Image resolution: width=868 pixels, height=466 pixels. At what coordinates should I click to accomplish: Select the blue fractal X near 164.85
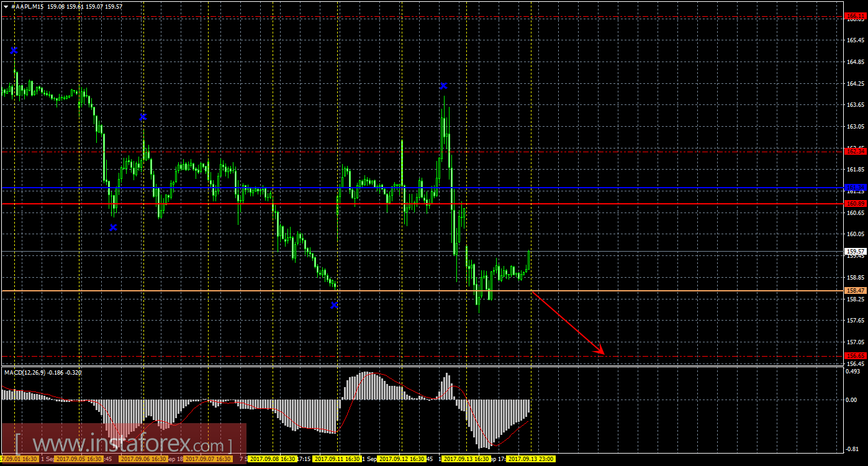pyautogui.click(x=14, y=50)
